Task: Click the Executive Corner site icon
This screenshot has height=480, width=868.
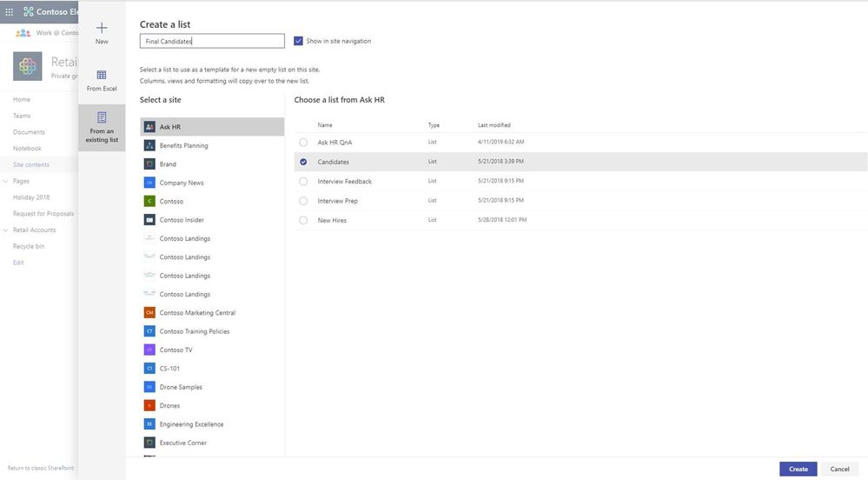Action: pyautogui.click(x=149, y=443)
